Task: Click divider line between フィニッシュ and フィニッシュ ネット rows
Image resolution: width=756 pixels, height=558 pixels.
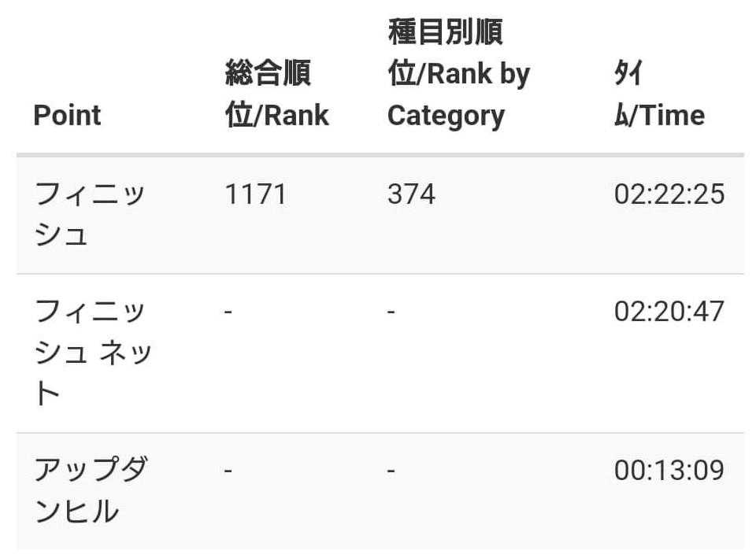Action: [x=380, y=274]
